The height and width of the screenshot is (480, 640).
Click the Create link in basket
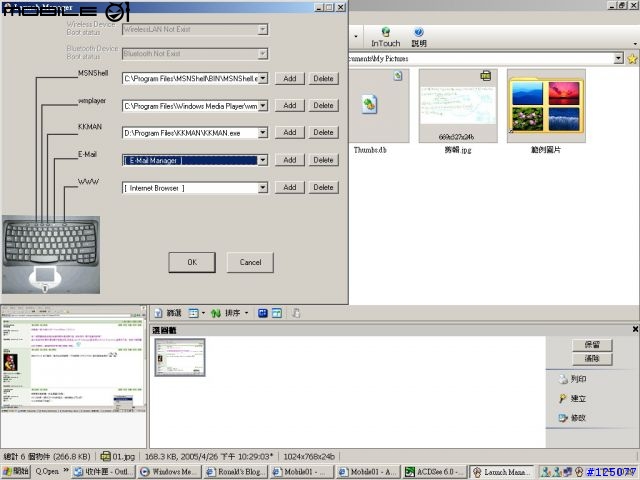tap(573, 398)
